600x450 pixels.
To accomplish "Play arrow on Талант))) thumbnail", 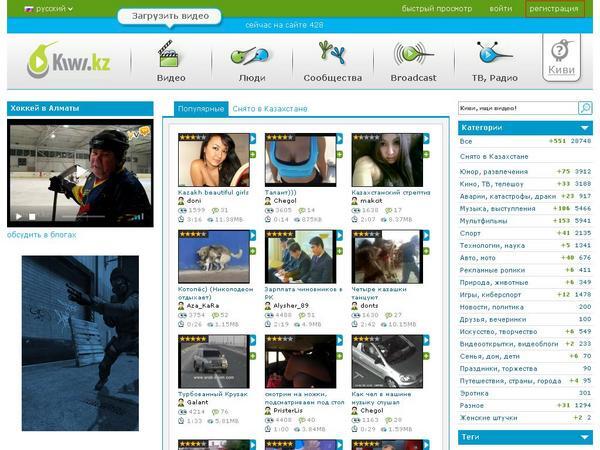I will (339, 139).
